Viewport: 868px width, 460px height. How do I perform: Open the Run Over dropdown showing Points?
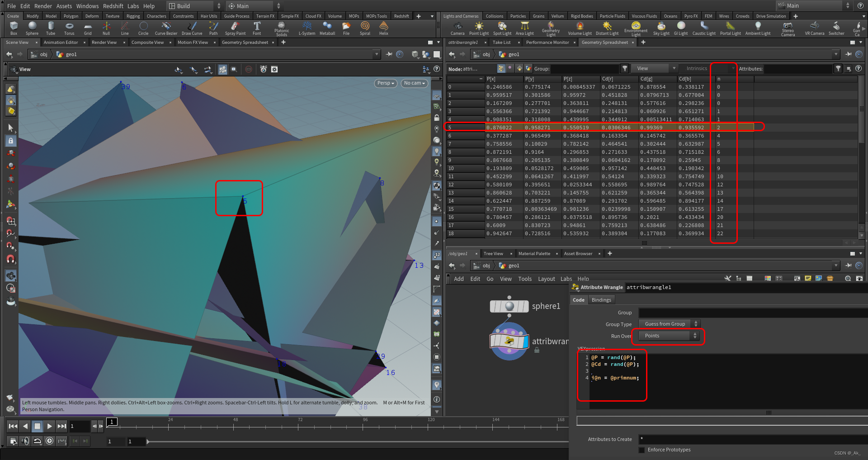(668, 336)
